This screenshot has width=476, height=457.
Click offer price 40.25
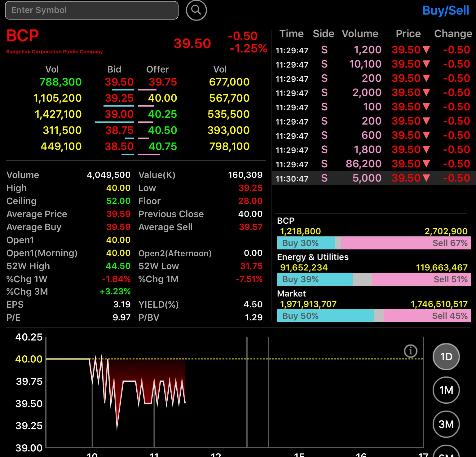click(162, 114)
